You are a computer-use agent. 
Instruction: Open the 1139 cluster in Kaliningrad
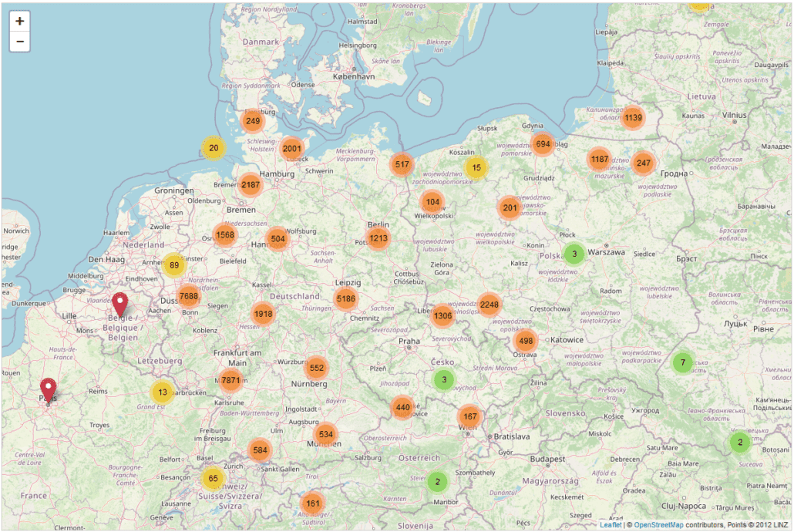pos(633,117)
